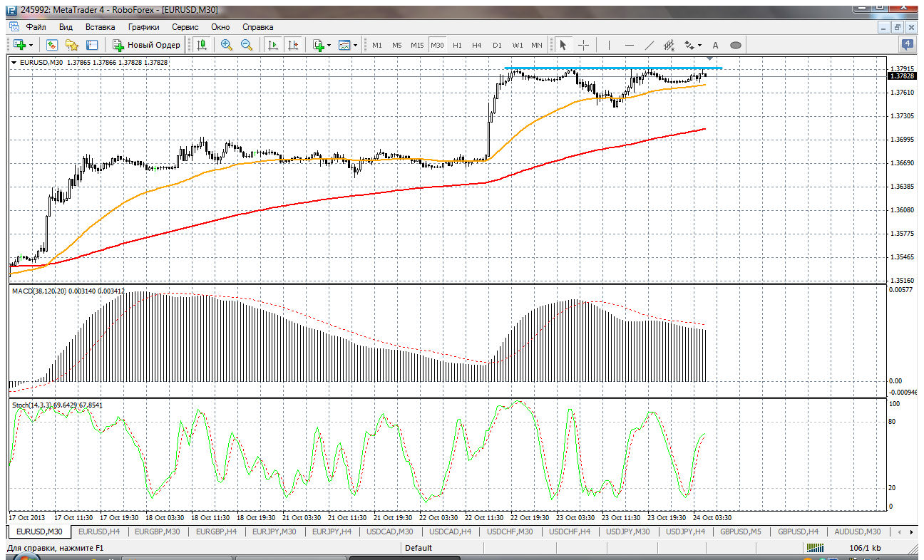Select the trendline drawing tool
This screenshot has height=560, width=924.
(649, 45)
